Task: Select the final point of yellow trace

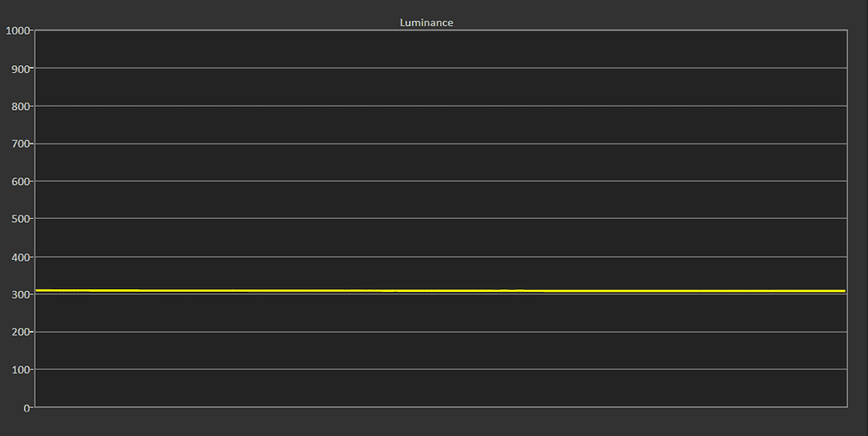Action: (845, 291)
